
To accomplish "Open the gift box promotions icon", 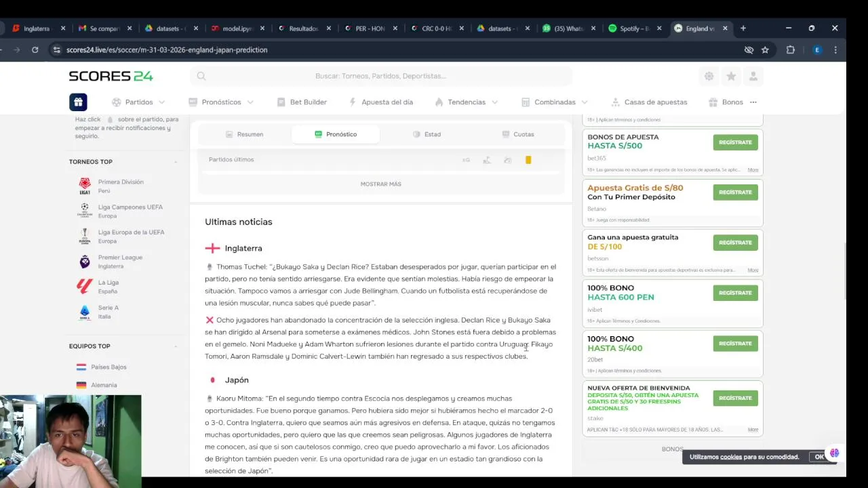I will [x=78, y=102].
